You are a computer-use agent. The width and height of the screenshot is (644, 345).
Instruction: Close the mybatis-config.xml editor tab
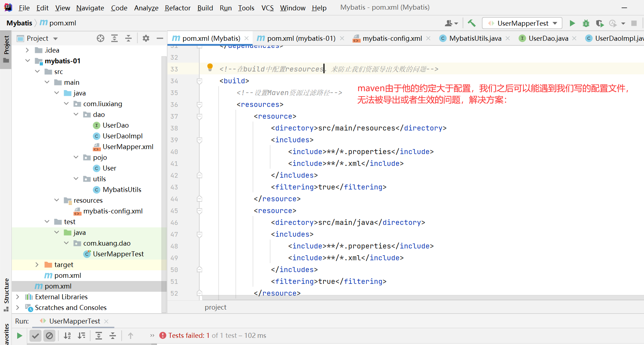click(428, 38)
